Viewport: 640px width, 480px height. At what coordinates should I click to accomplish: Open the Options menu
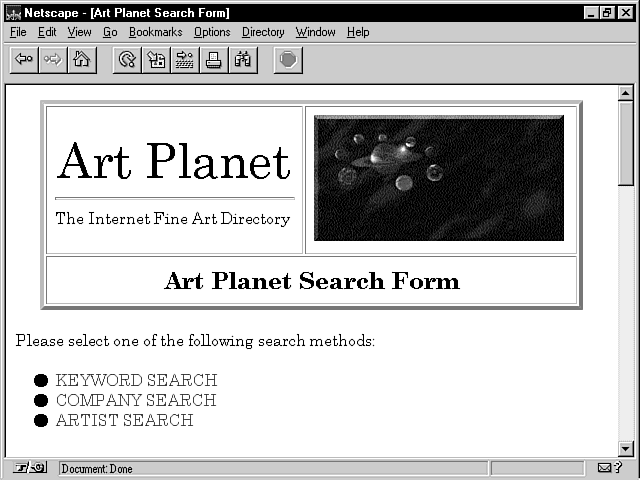212,32
